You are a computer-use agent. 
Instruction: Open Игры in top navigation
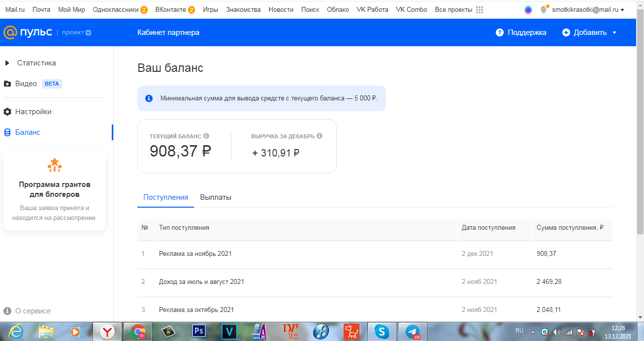pos(210,9)
